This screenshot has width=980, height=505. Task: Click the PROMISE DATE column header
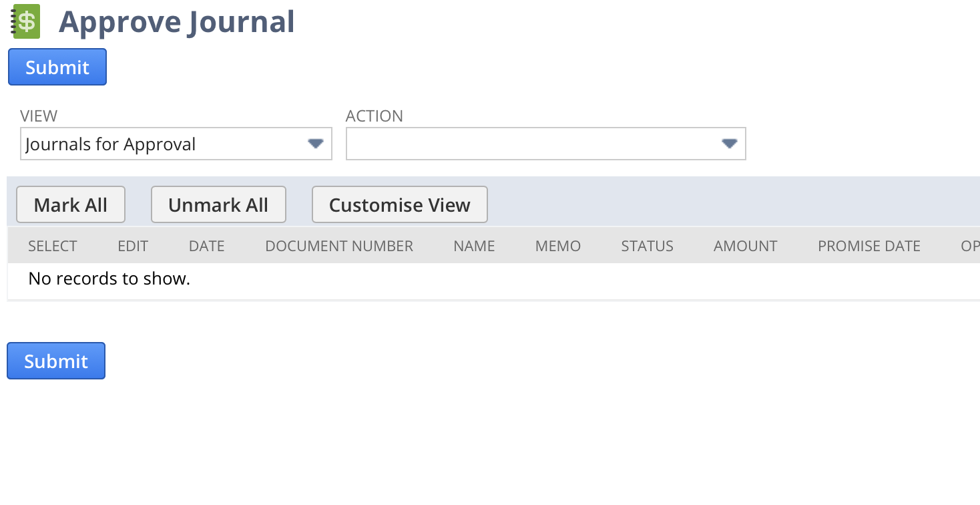coord(869,246)
